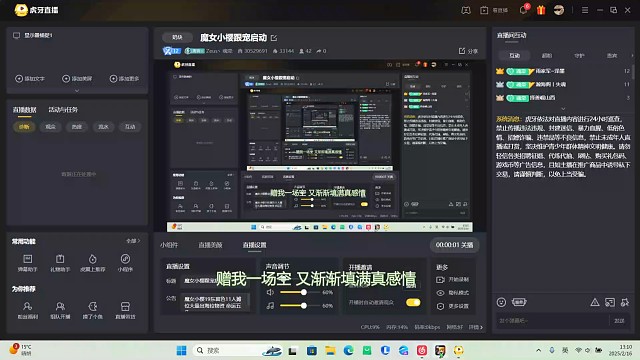Click the hexagon 更多设置 icon
The height and width of the screenshot is (360, 640).
tap(440, 306)
